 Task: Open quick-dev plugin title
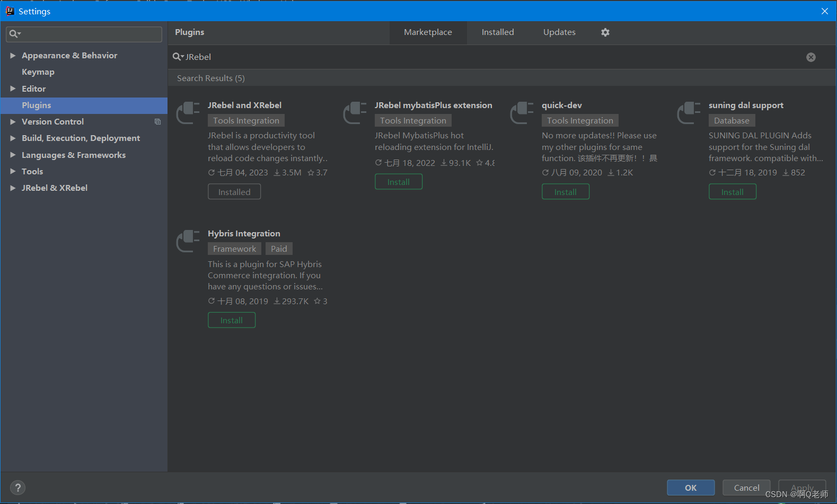click(x=562, y=105)
